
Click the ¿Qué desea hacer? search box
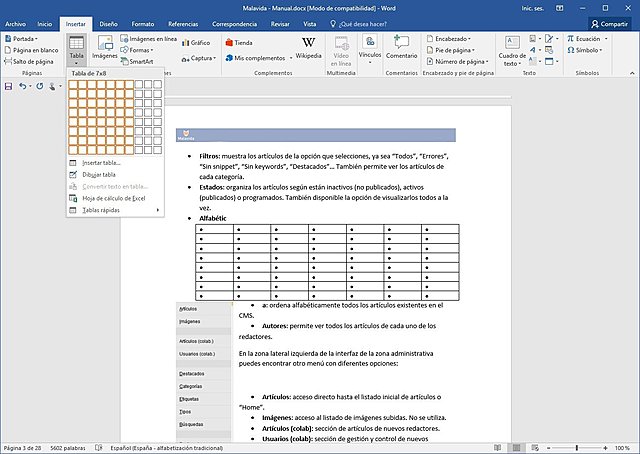point(358,24)
